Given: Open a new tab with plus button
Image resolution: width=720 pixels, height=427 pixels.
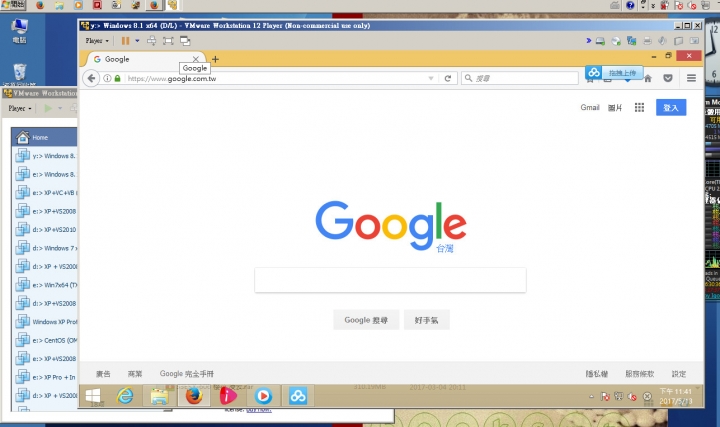Looking at the screenshot, I should [215, 59].
